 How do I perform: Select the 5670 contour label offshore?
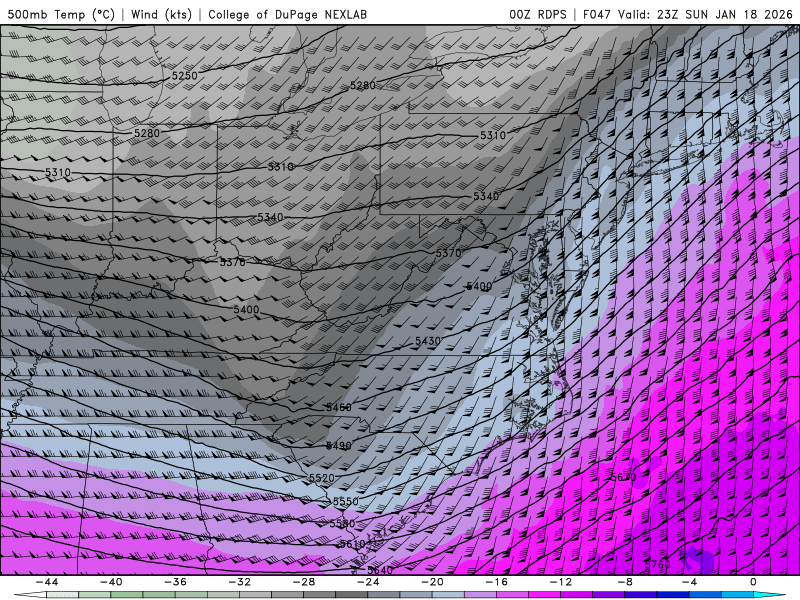coord(623,478)
